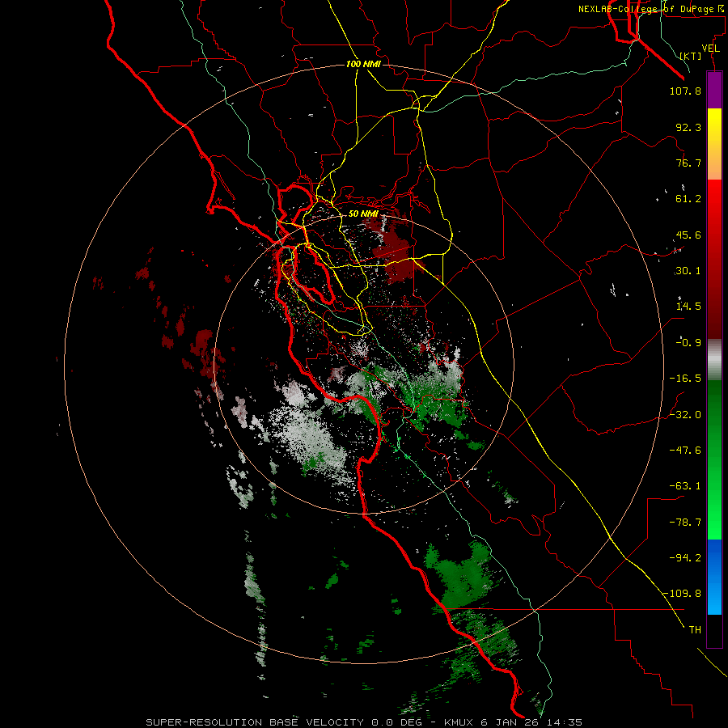Click the '92.3' legend value
This screenshot has height=728, width=728.
click(688, 127)
